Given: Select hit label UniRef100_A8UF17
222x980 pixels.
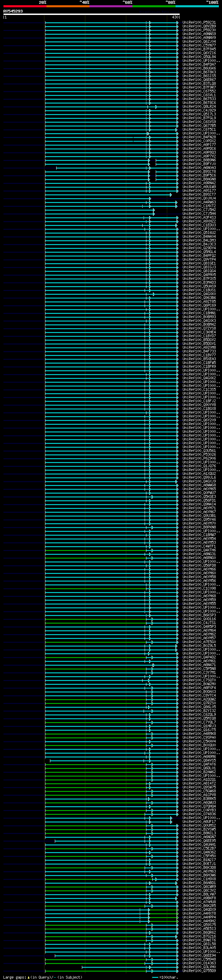Looking at the screenshot, I should [x=199, y=822].
